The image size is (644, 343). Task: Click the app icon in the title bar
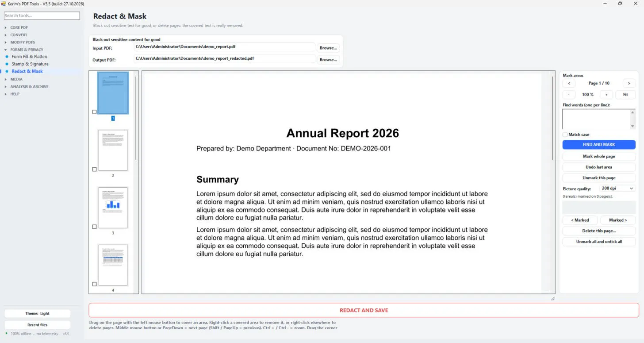pos(4,4)
